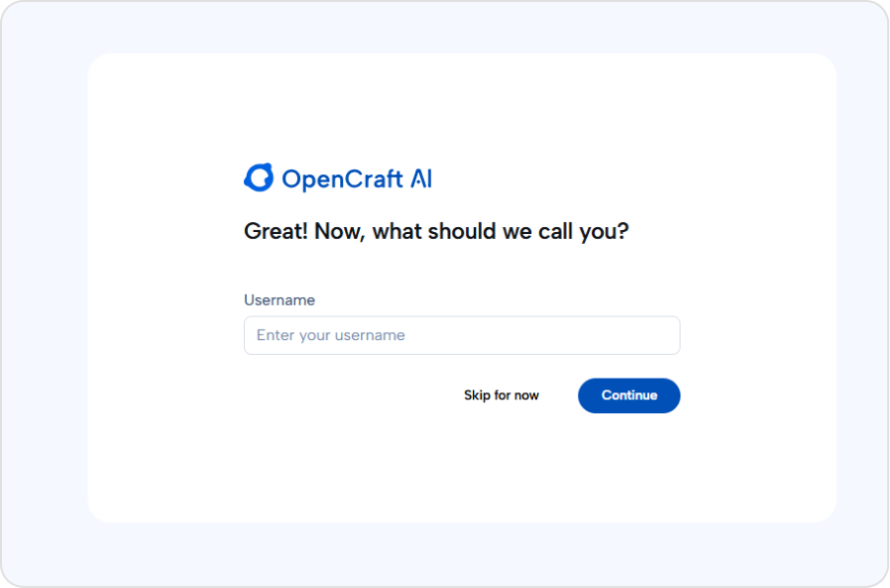The width and height of the screenshot is (890, 588).
Task: Click the rounded submit button labeled Continue
Action: tap(628, 395)
